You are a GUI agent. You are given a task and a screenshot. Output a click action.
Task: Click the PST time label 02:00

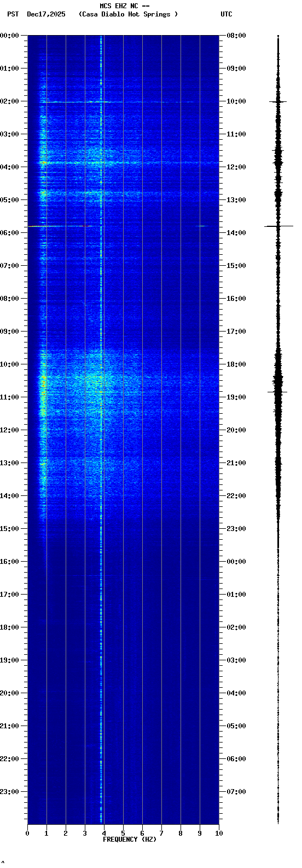(x=10, y=101)
